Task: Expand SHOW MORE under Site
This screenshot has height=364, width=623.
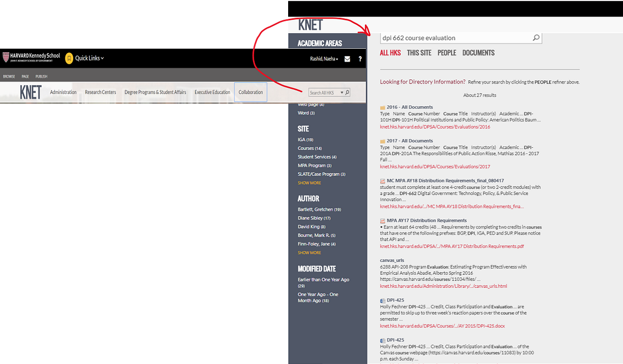Action: point(309,183)
